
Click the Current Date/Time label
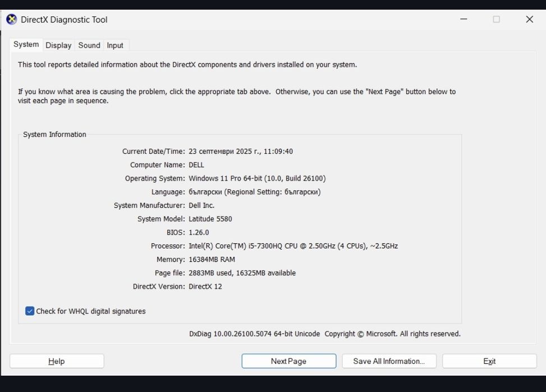pyautogui.click(x=154, y=151)
